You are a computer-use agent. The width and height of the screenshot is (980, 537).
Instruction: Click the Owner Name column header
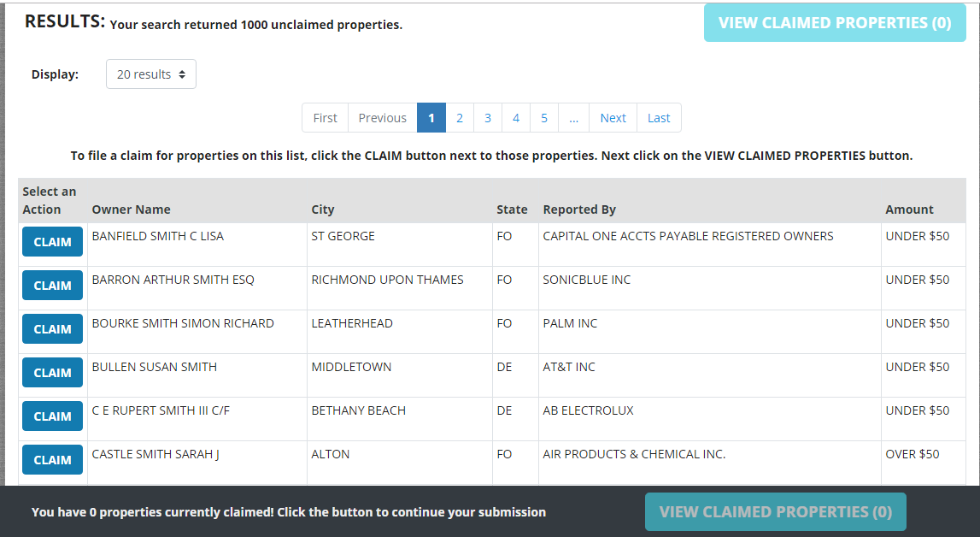[x=131, y=209]
